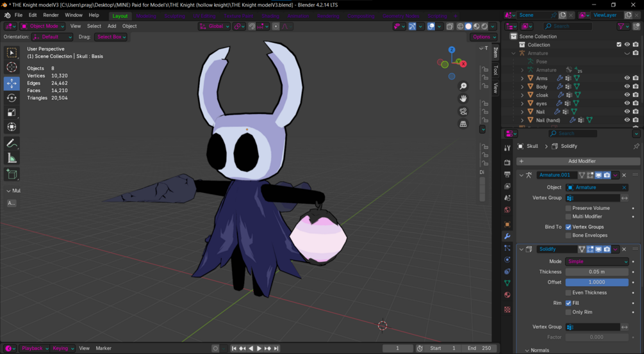This screenshot has height=354, width=644.
Task: Open the Output properties tab icon
Action: point(508,174)
